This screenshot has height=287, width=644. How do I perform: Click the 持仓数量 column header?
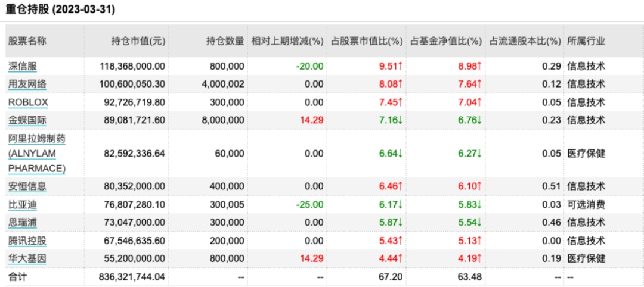pyautogui.click(x=225, y=41)
